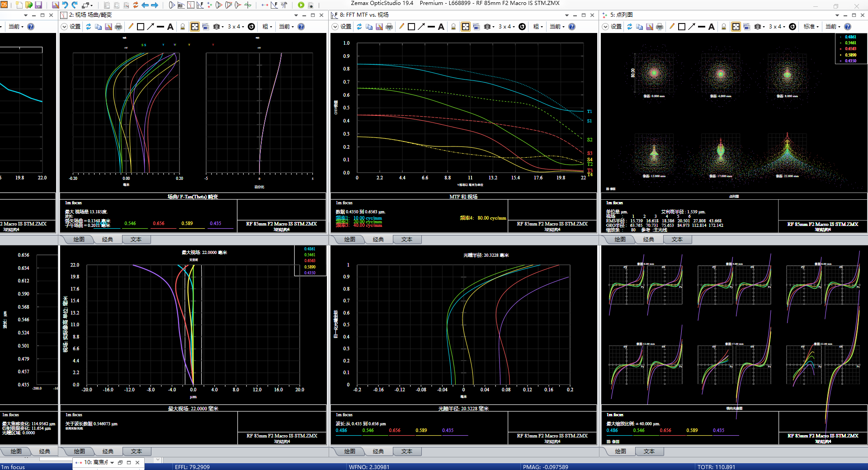Open window menu arrow of 8: FFT MTF title
Viewport: 868px width, 470px height.
566,15
